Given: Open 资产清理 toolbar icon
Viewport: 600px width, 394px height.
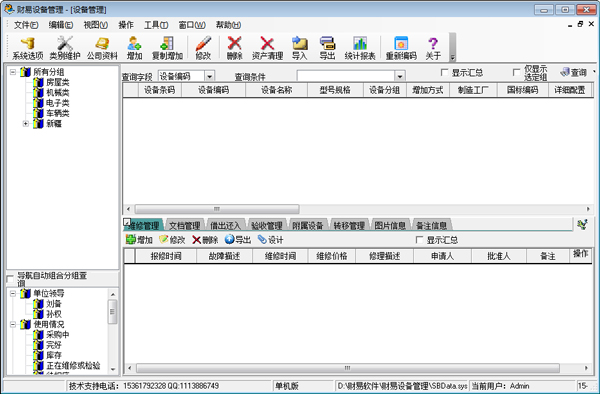Looking at the screenshot, I should pyautogui.click(x=267, y=48).
